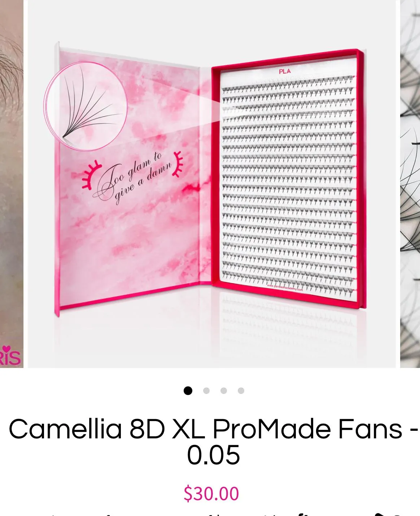The height and width of the screenshot is (516, 420).
Task: Select the first carousel dot indicator
Action: coord(188,391)
